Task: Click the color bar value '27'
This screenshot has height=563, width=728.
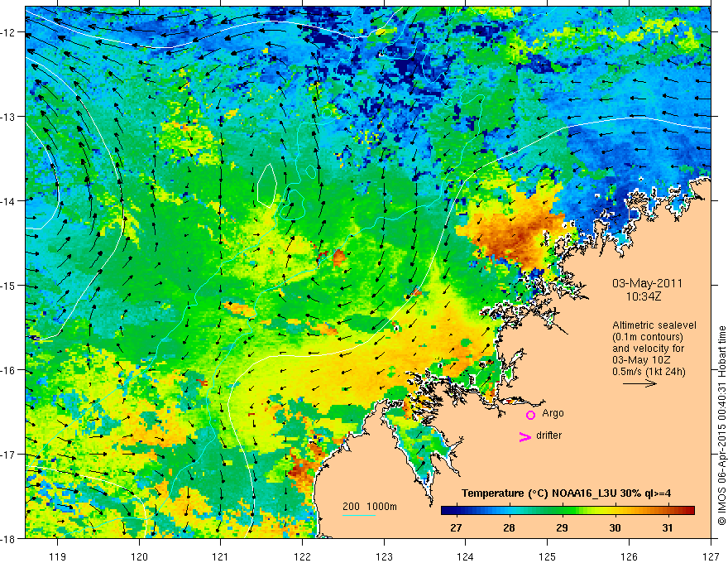Action: tap(456, 527)
